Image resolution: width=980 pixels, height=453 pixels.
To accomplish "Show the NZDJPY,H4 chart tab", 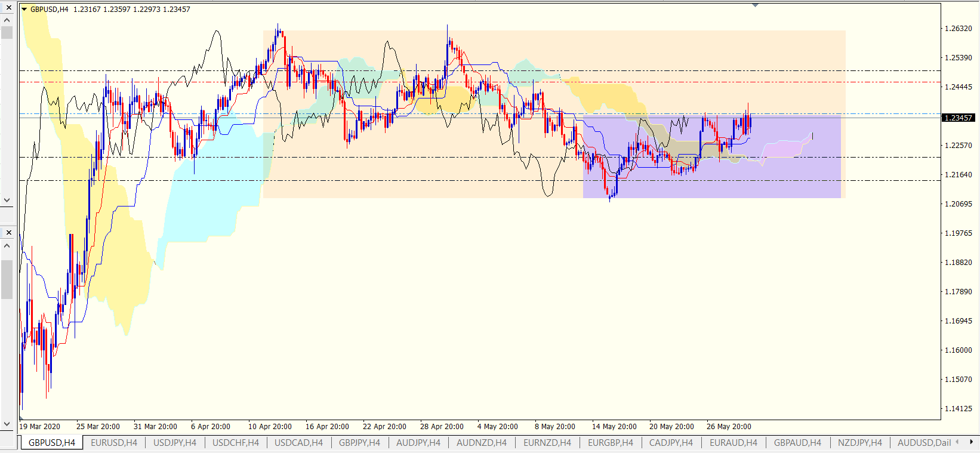I will 859,442.
